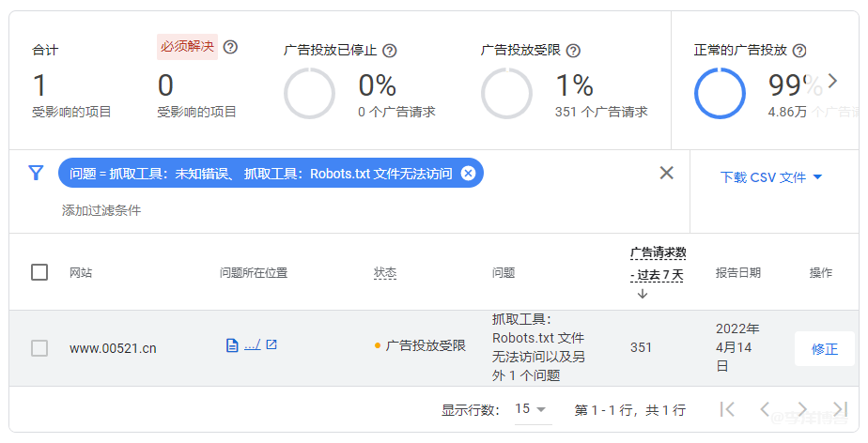
Task: Open external link icon in location column
Action: tap(271, 345)
